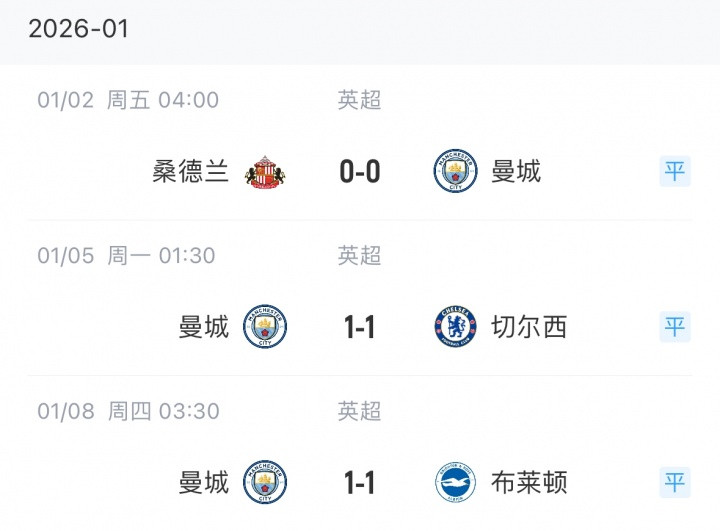Click Manchester City crest in Chelsea match

click(x=266, y=327)
